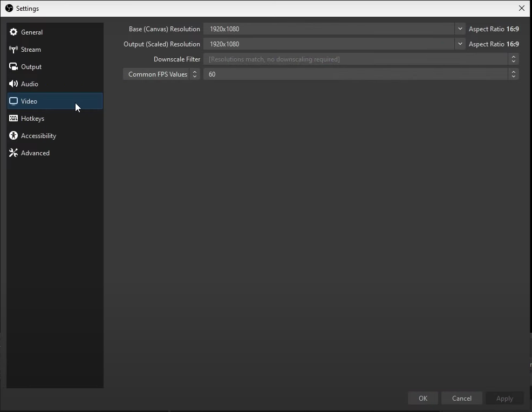The width and height of the screenshot is (532, 412).
Task: Open the Base Canvas Resolution dropdown
Action: 460,29
